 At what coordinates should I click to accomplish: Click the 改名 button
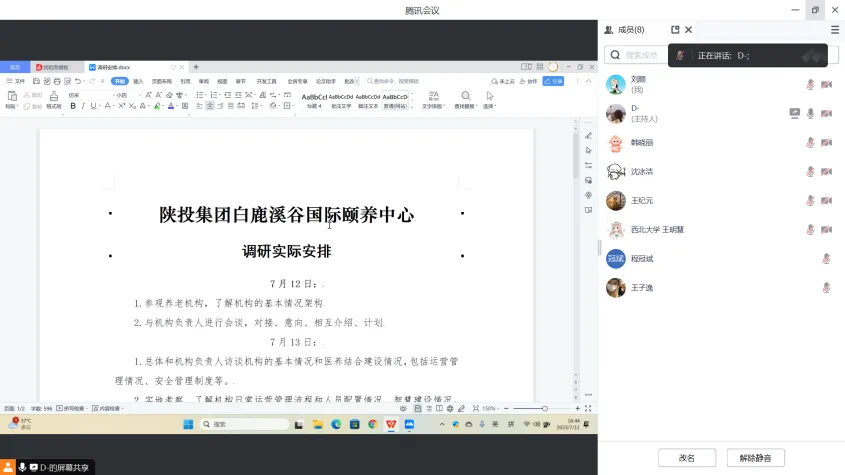[x=687, y=458]
